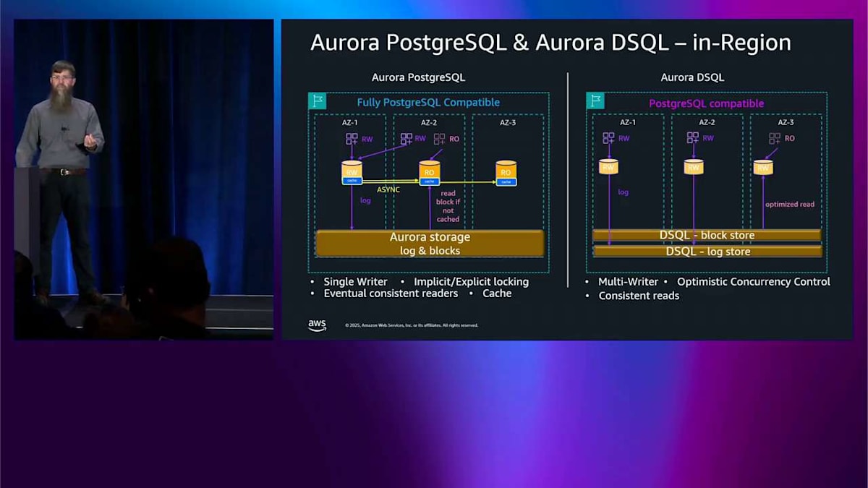Click the 'log' label in Aurora PostgreSQL diagram
Viewport: 868px width, 488px height.
click(x=365, y=200)
